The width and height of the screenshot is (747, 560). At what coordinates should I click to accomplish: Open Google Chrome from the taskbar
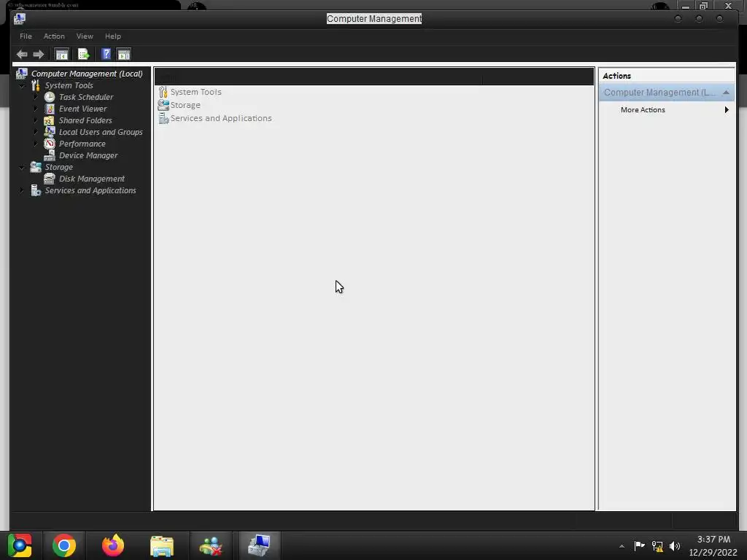(64, 545)
